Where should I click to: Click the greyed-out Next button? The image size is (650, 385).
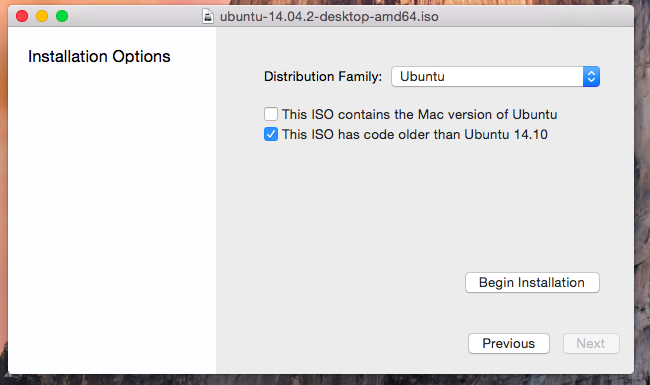point(591,344)
